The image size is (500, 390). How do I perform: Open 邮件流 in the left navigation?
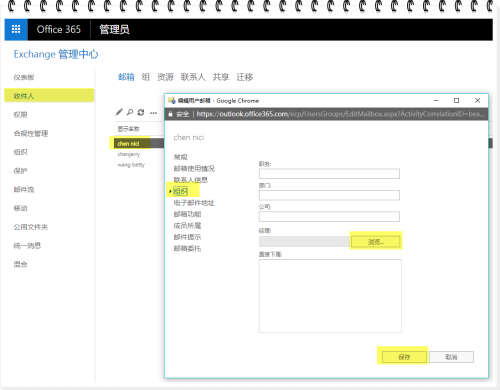click(x=24, y=189)
